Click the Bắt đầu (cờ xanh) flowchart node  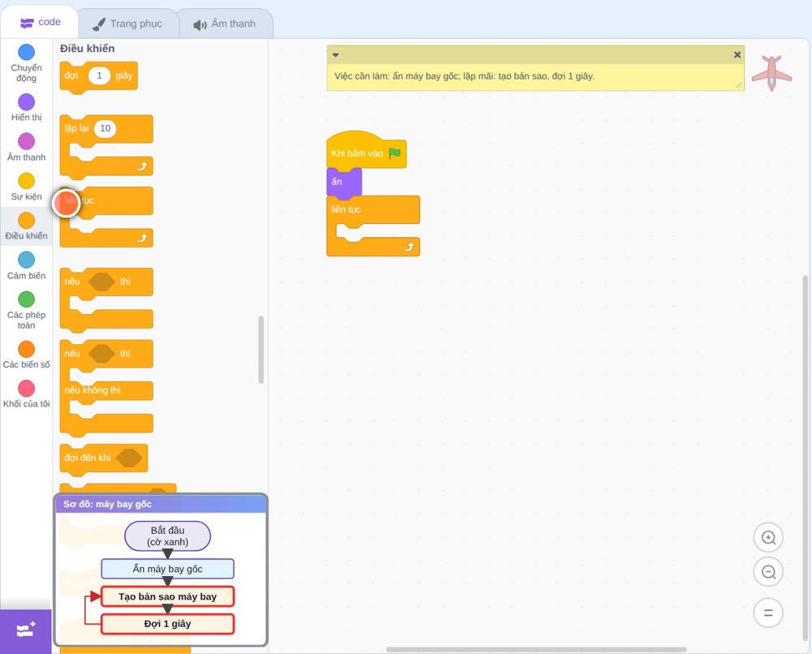pyautogui.click(x=167, y=536)
